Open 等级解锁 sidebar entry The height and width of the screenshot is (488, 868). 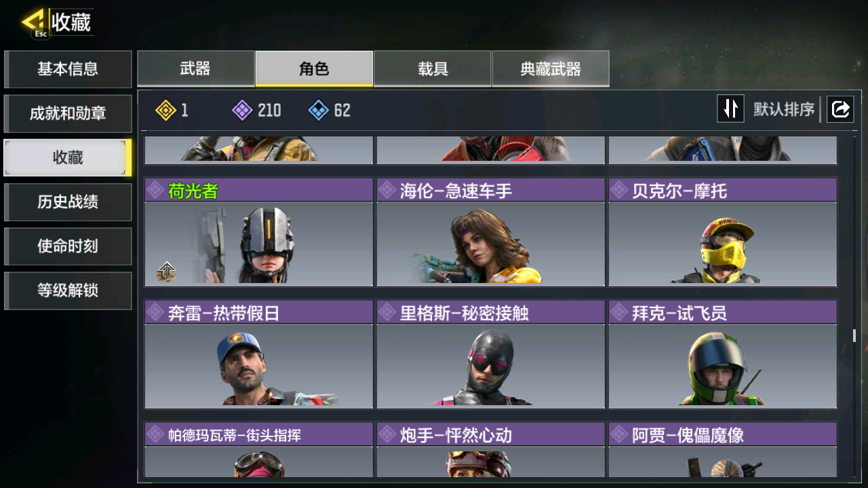tap(68, 290)
